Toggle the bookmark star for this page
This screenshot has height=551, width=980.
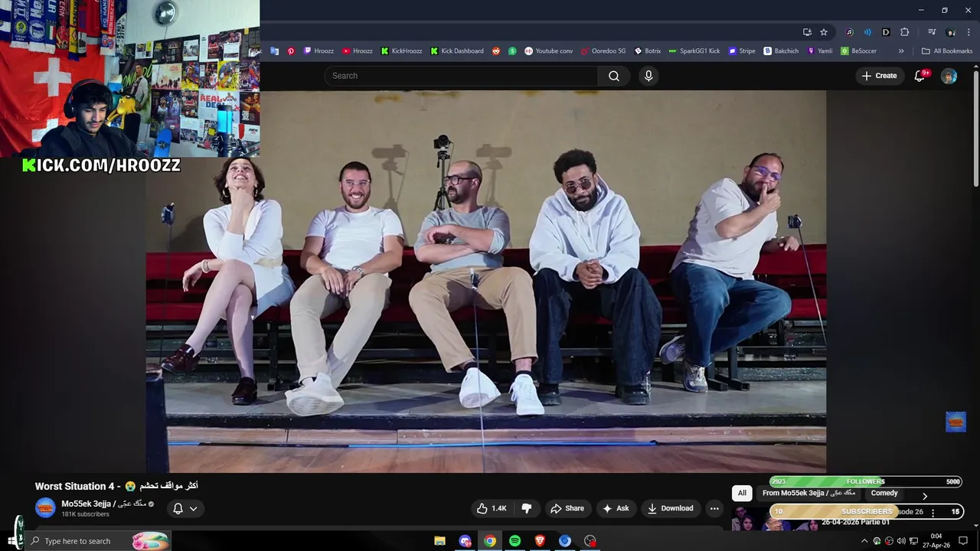pos(824,32)
